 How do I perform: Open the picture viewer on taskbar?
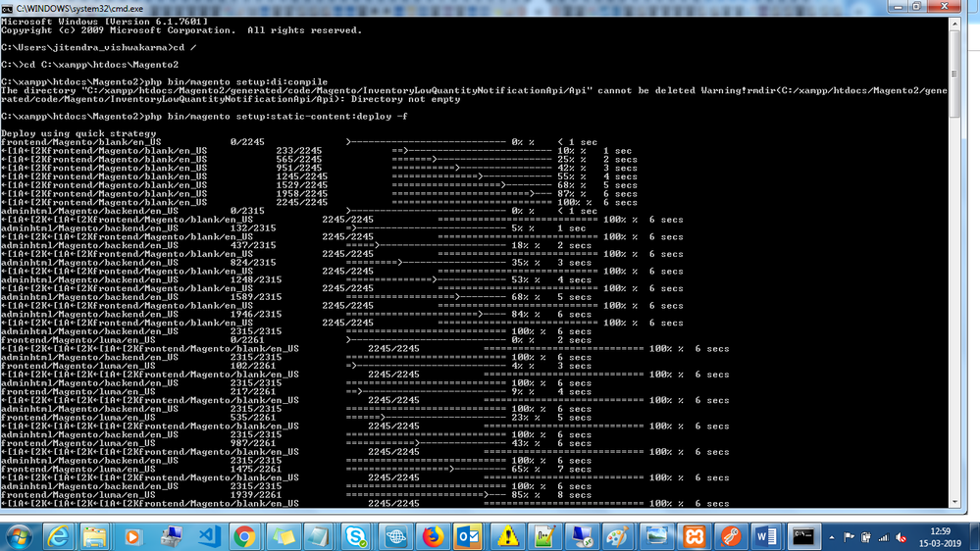click(656, 536)
